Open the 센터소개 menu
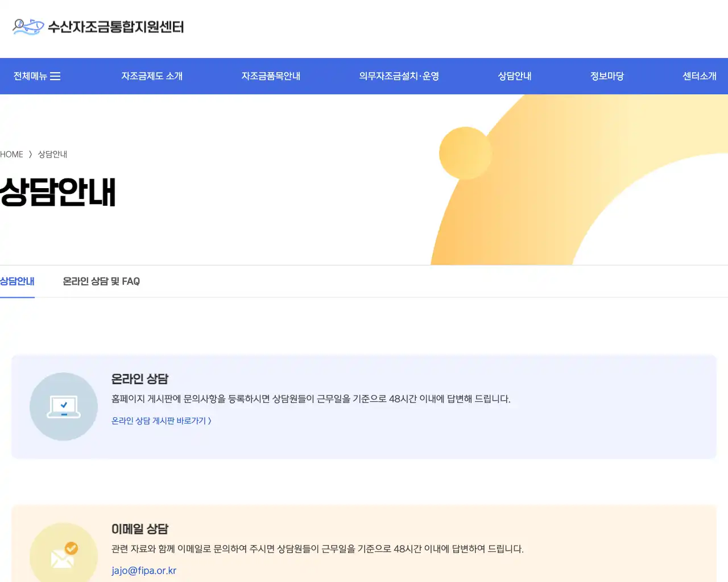Image resolution: width=728 pixels, height=582 pixels. [700, 76]
